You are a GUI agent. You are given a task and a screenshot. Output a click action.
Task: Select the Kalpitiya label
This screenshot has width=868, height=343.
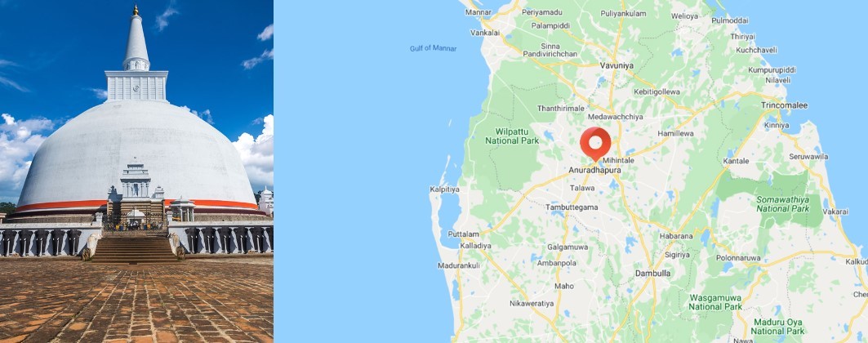point(444,189)
